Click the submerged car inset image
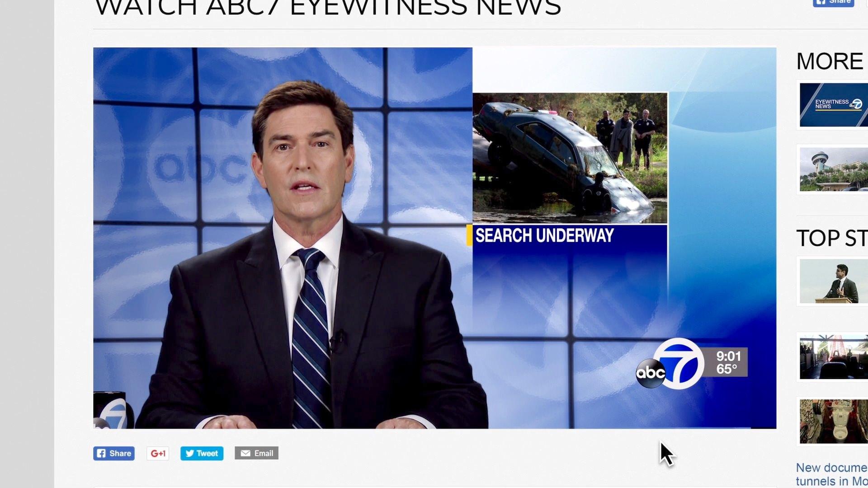This screenshot has height=488, width=868. coord(570,158)
